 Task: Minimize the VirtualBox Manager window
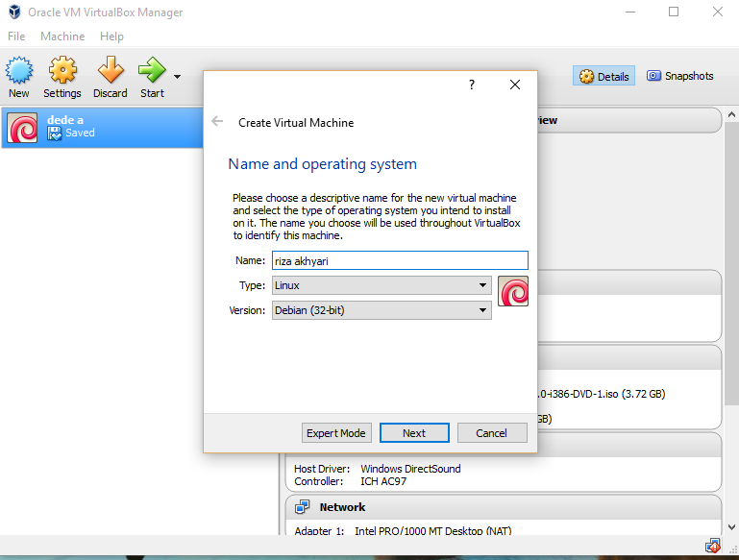[630, 12]
